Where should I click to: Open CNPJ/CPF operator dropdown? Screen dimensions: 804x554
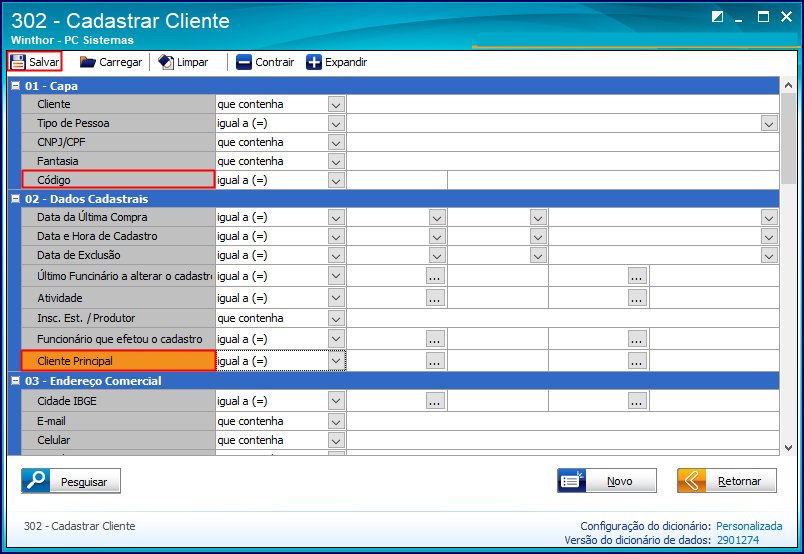click(336, 143)
